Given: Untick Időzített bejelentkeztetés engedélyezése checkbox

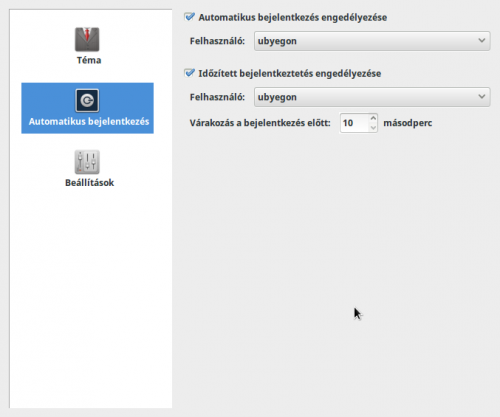Looking at the screenshot, I should point(189,73).
